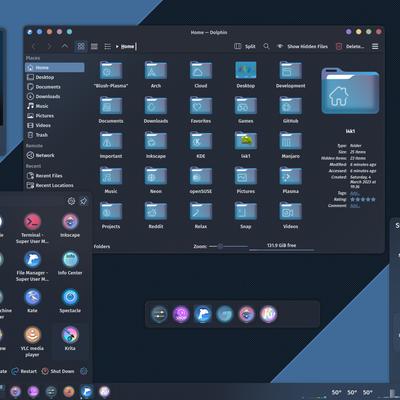Select the Favorites folder

point(201,109)
